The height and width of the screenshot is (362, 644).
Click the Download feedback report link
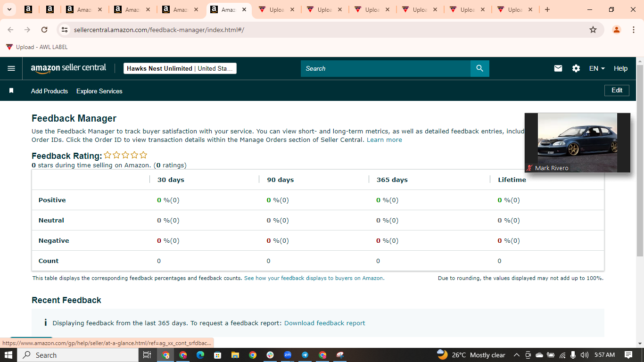coord(325,323)
